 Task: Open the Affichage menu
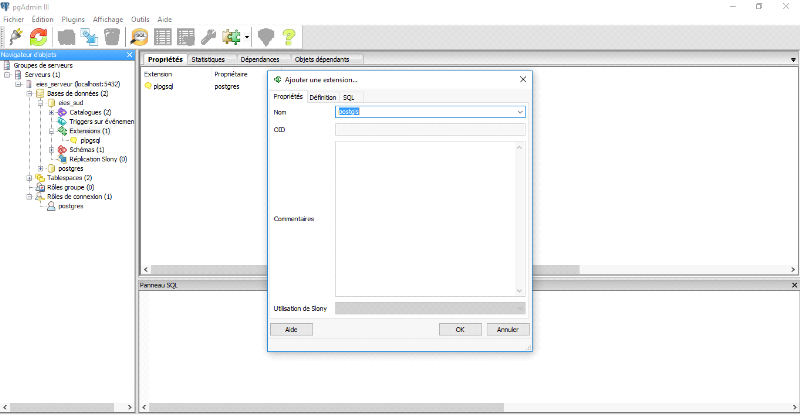point(108,19)
